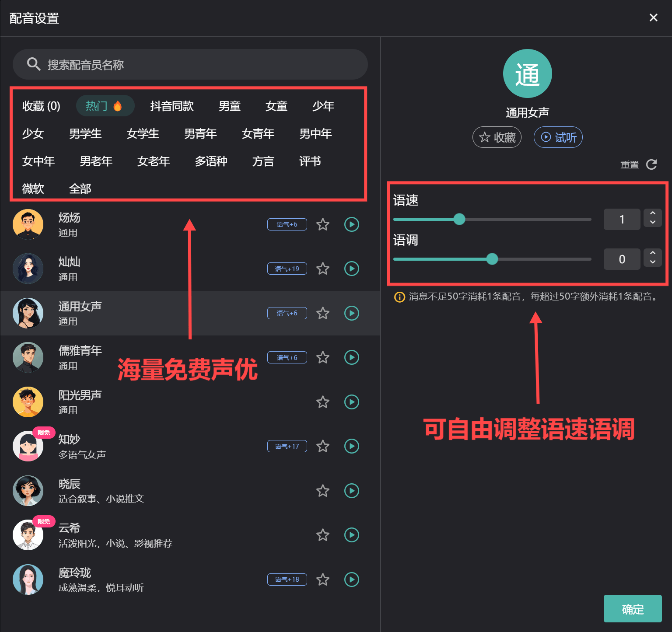Click the search magnifier icon
Screen dimensions: 672x632
tap(34, 64)
